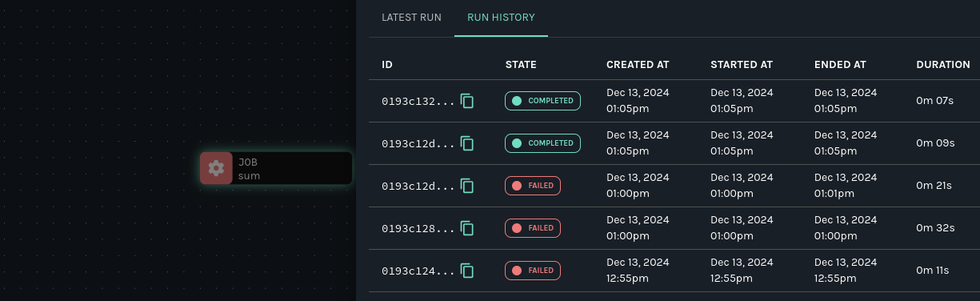Select the 0m 21s duration cell
The image size is (980, 301).
click(934, 186)
